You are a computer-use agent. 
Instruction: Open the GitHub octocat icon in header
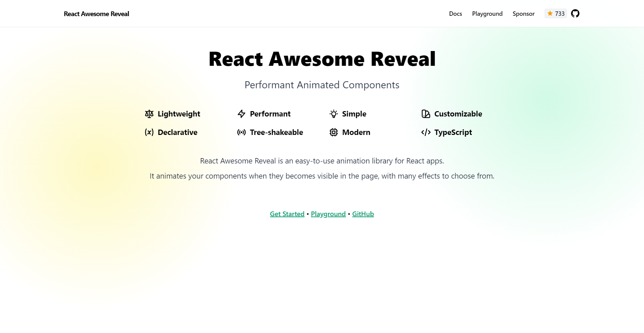coord(575,13)
